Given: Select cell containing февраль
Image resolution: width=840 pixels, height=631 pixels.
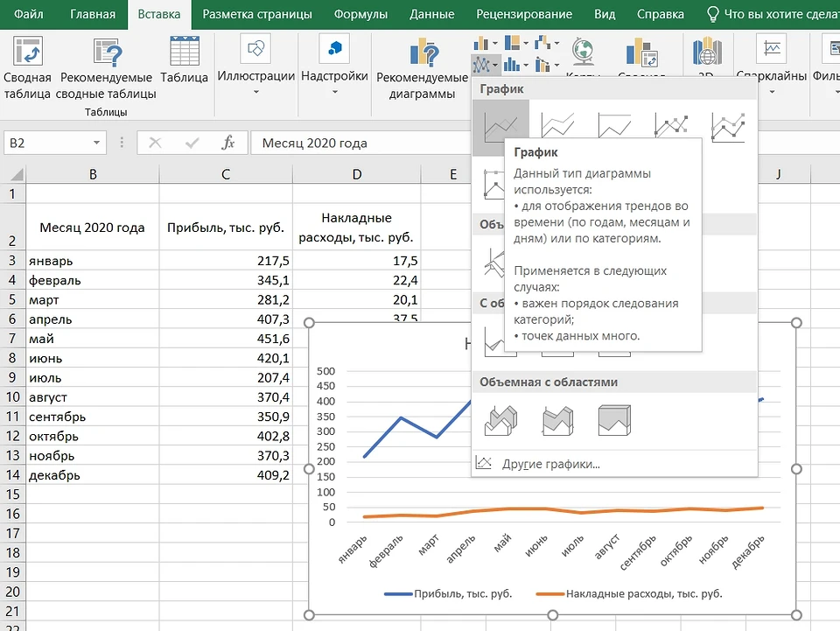Looking at the screenshot, I should pos(93,281).
